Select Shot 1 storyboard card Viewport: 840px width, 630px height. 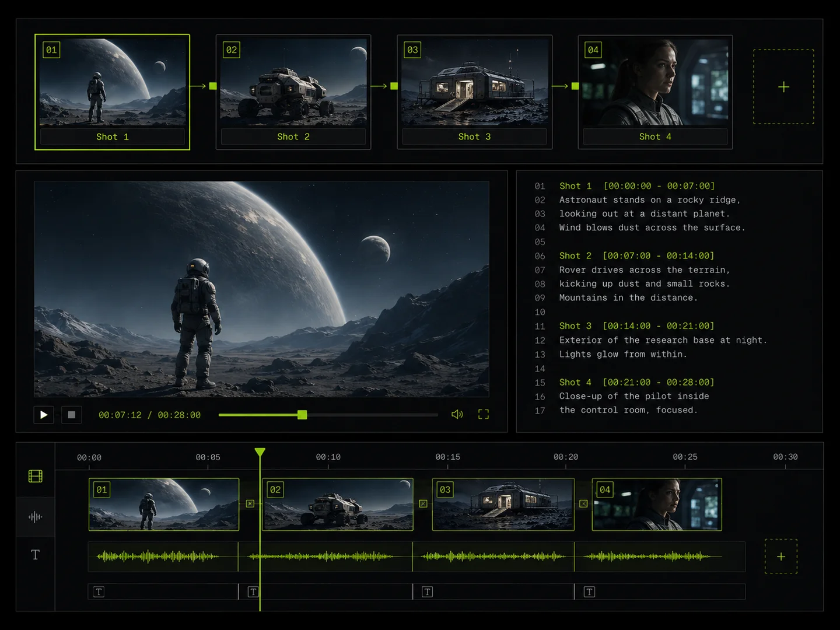pos(112,92)
